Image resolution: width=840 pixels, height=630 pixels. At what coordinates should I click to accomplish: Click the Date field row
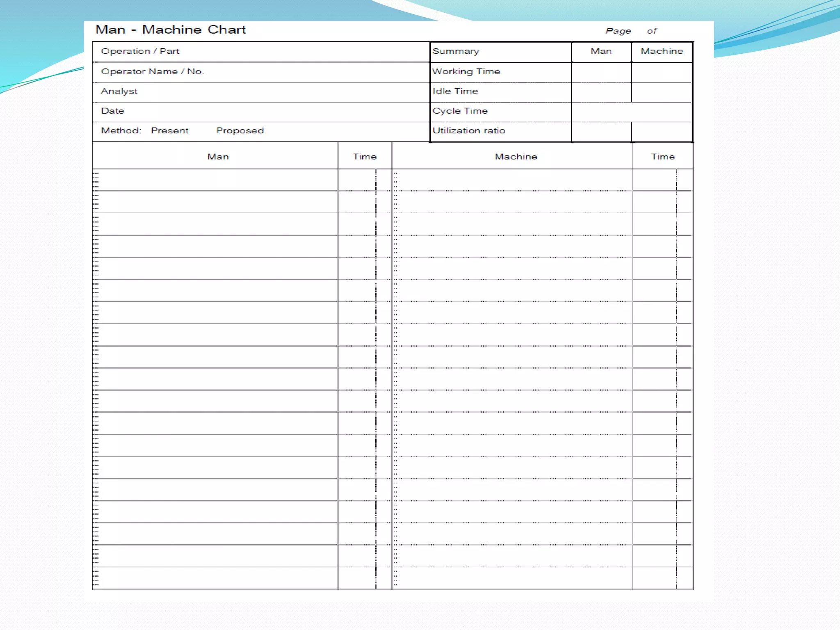113,111
